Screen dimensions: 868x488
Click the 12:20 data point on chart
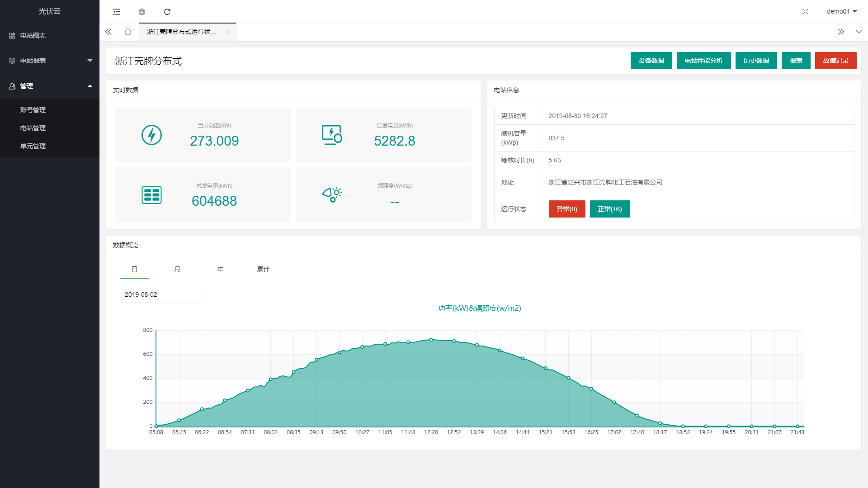pos(431,340)
